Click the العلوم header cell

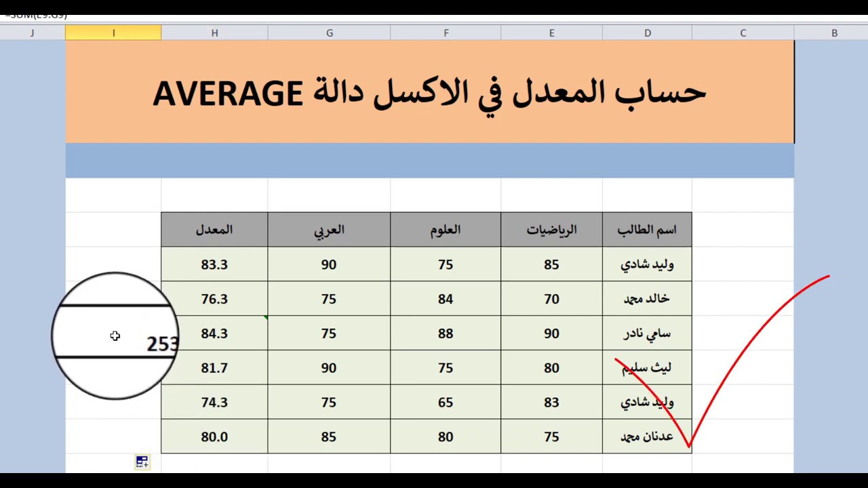pos(446,230)
